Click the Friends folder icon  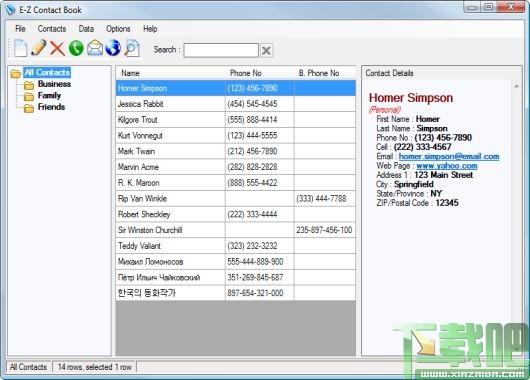(29, 108)
